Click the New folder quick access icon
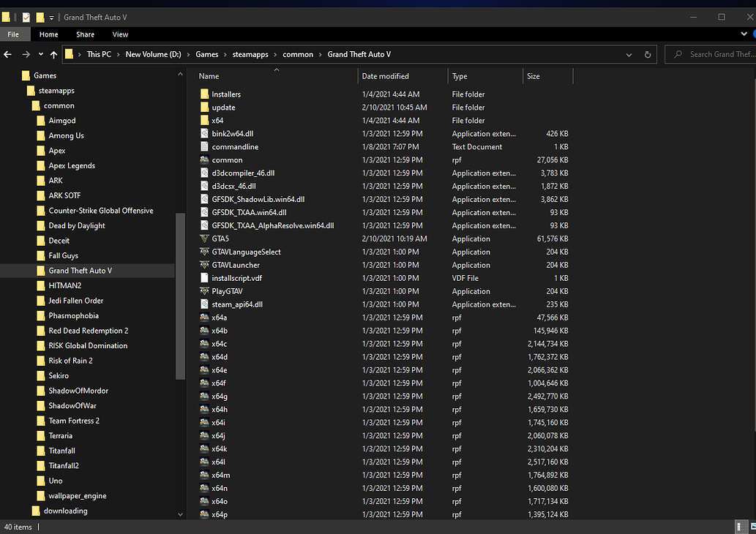This screenshot has width=756, height=534. 40,18
